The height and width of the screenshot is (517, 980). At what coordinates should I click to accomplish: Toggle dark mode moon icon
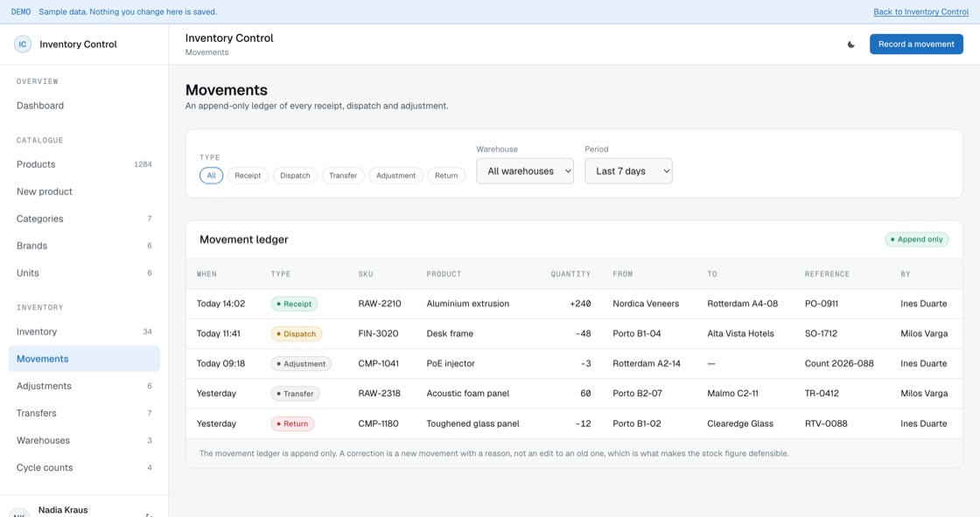(850, 45)
